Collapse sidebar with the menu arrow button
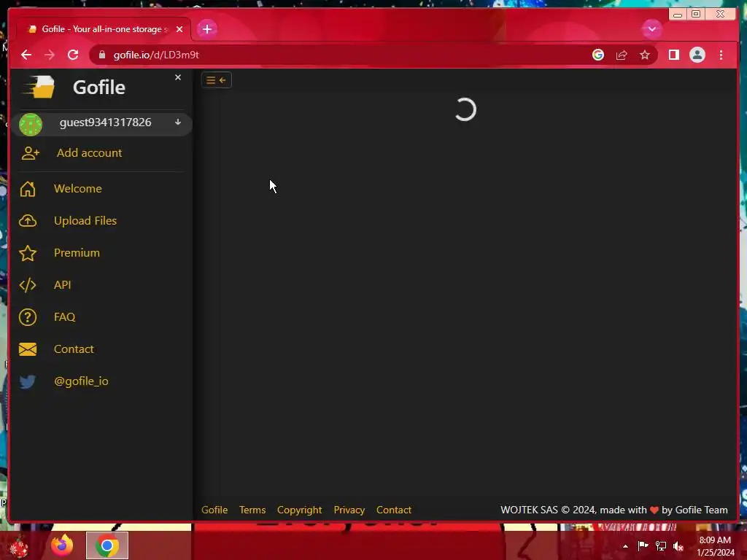The image size is (747, 560). point(216,80)
